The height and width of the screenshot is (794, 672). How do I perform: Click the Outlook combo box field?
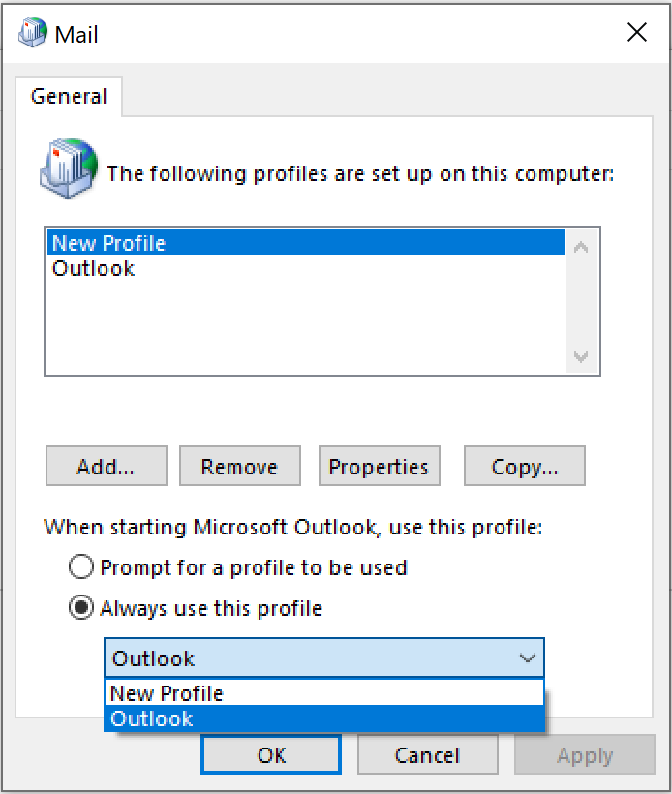coord(324,657)
